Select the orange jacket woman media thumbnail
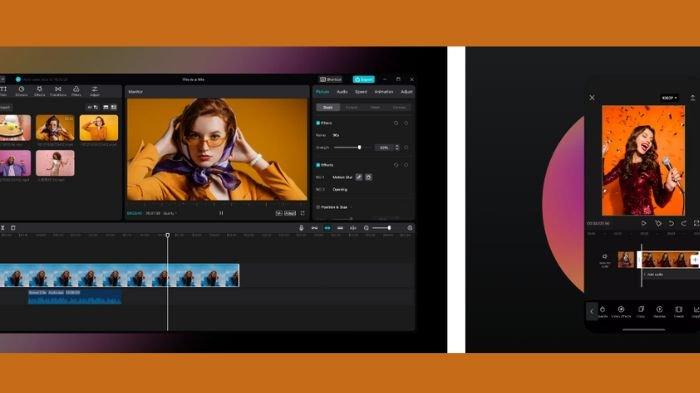Image resolution: width=700 pixels, height=393 pixels. click(x=99, y=128)
